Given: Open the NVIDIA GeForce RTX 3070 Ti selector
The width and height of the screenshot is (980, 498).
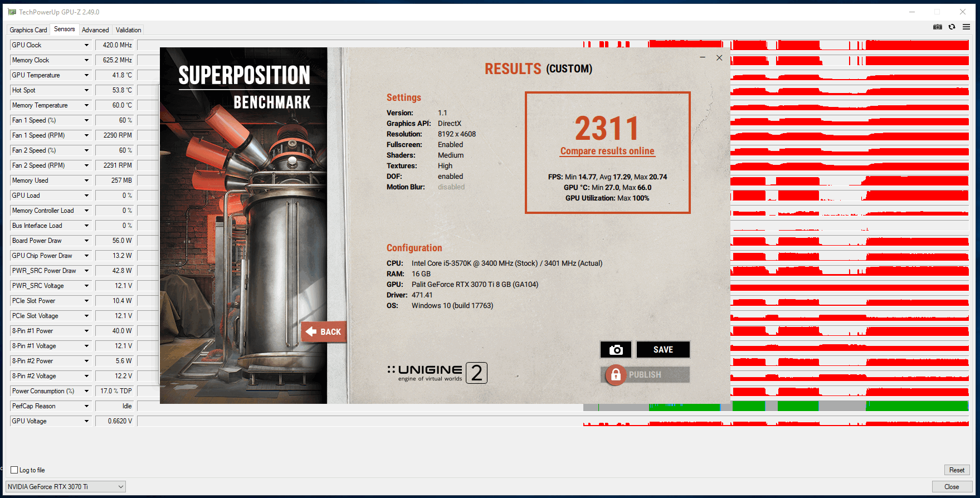Looking at the screenshot, I should point(66,487).
